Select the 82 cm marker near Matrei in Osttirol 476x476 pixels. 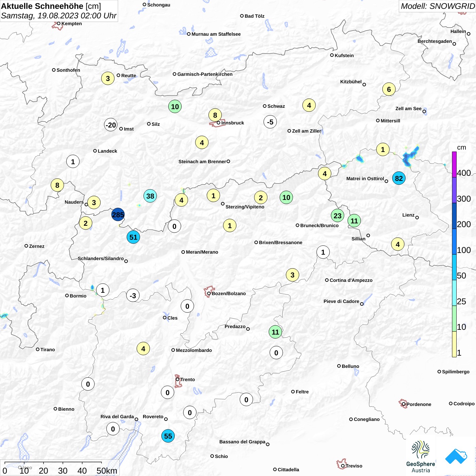pos(399,178)
